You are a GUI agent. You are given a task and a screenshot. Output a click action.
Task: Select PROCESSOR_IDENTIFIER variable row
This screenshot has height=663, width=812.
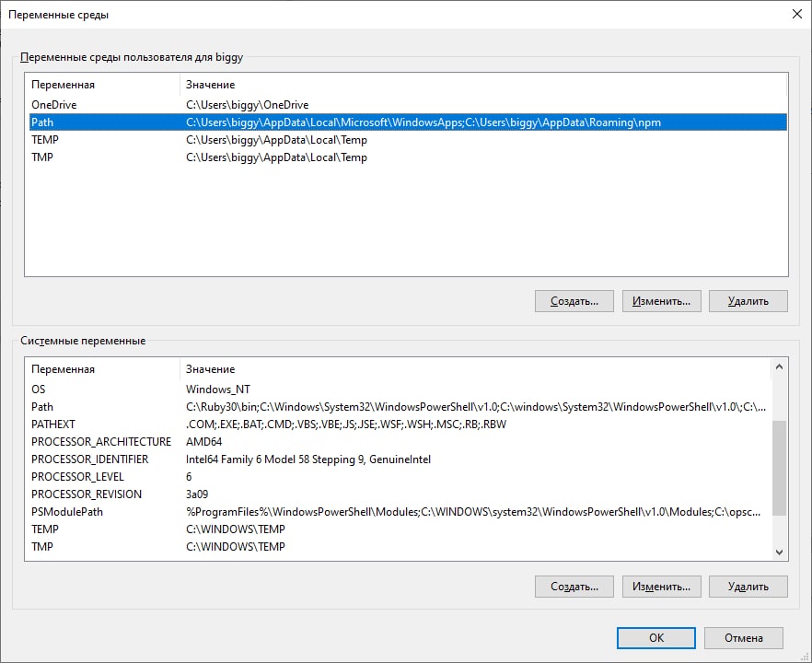click(x=399, y=459)
